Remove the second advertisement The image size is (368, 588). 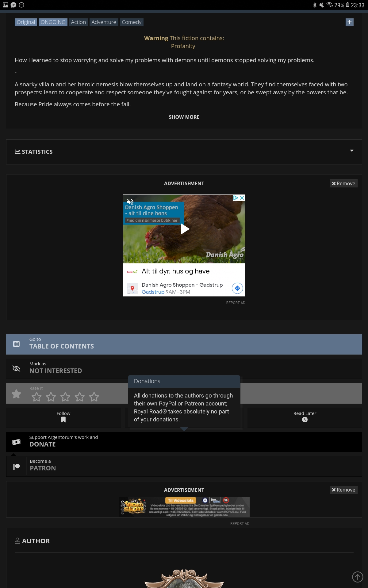(343, 490)
